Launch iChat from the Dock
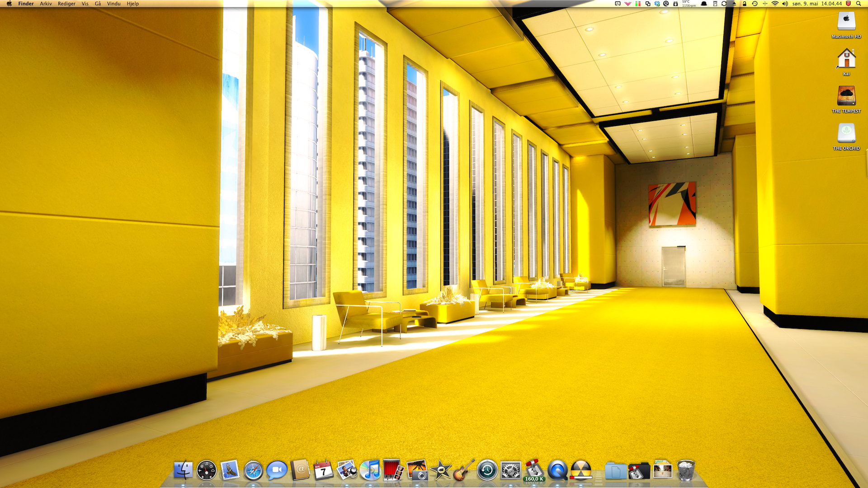 click(x=277, y=471)
